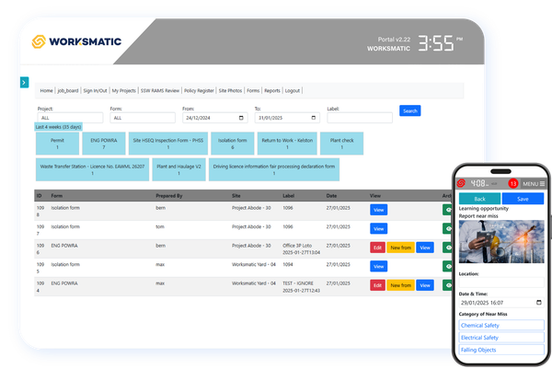Select the Permit form tile

pyautogui.click(x=57, y=144)
